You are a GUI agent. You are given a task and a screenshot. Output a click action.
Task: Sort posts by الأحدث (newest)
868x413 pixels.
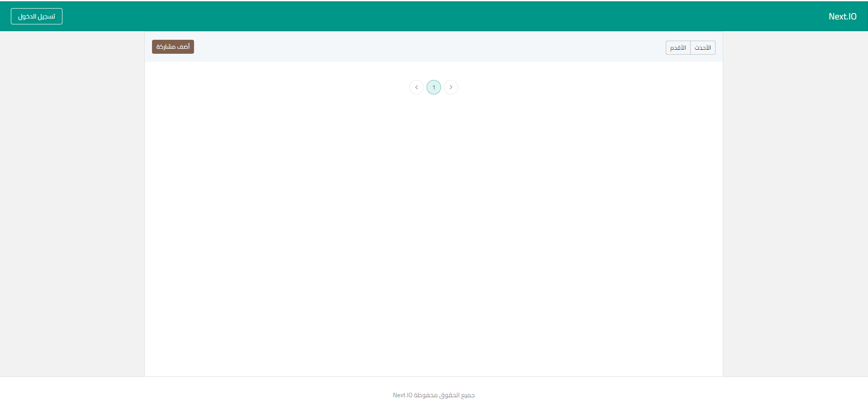coord(703,47)
